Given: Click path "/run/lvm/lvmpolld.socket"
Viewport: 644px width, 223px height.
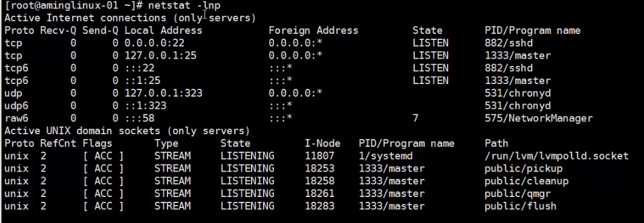Looking at the screenshot, I should coord(556,156).
